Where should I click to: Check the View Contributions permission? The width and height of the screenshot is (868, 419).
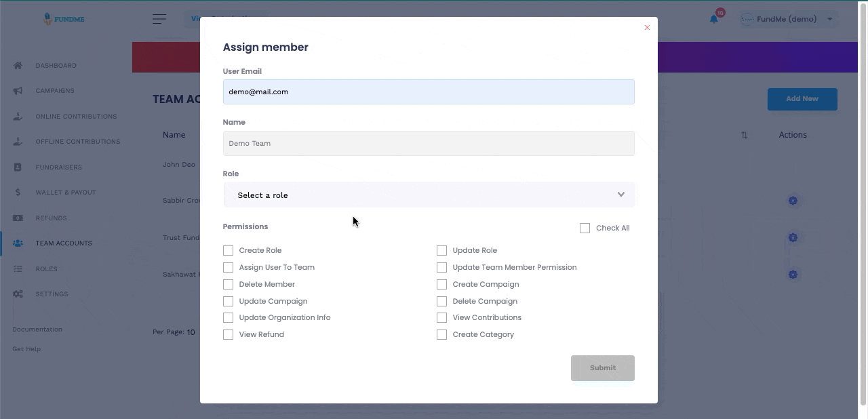coord(441,317)
